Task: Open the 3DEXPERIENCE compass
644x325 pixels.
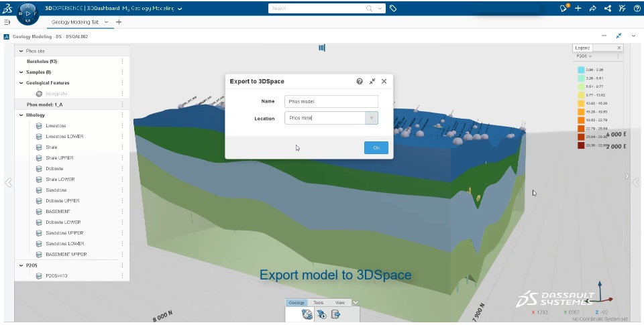Action: pyautogui.click(x=28, y=13)
